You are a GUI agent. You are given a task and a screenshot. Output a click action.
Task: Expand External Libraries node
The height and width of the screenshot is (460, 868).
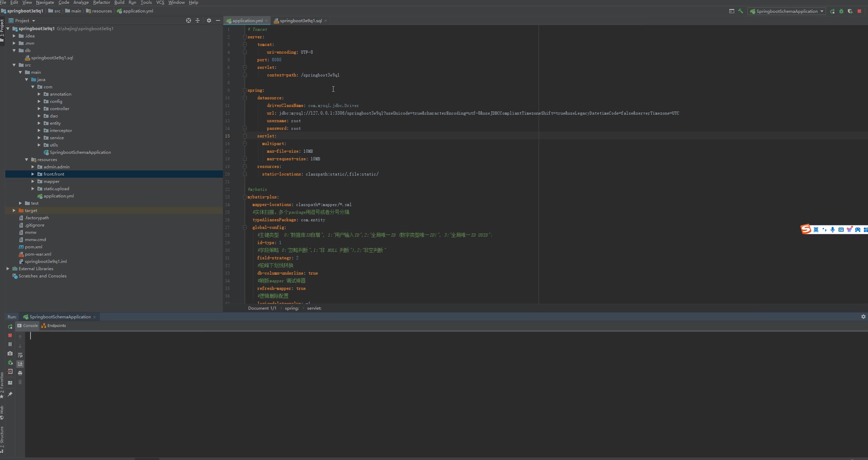click(8, 268)
